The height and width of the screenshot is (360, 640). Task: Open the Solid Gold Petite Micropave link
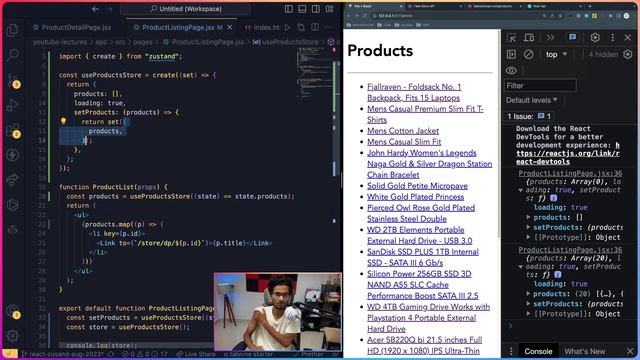click(x=417, y=186)
